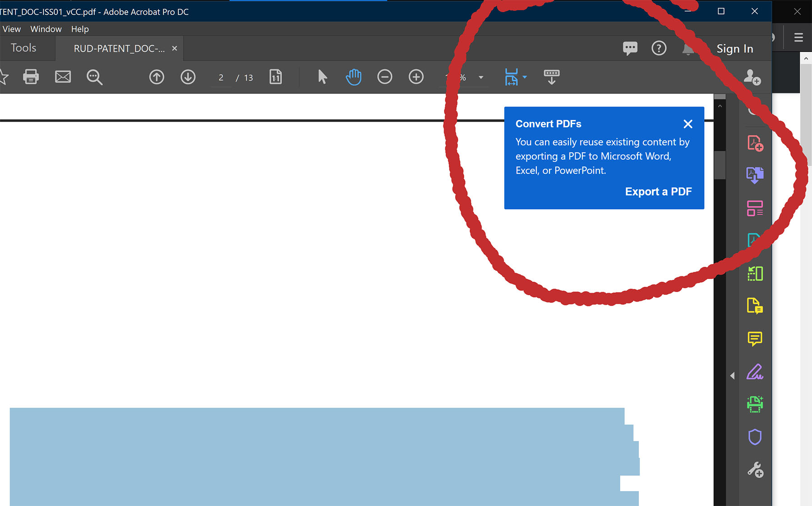Open the Comment tool

(755, 339)
